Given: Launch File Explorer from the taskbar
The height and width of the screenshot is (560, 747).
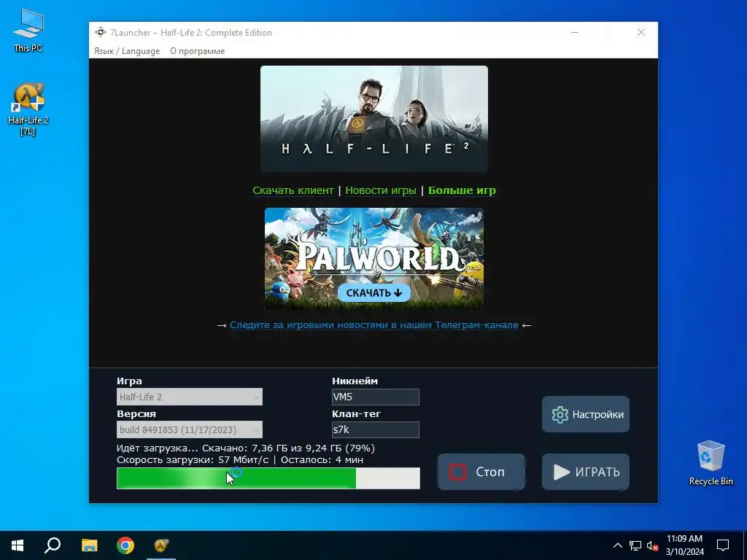Looking at the screenshot, I should 89,545.
